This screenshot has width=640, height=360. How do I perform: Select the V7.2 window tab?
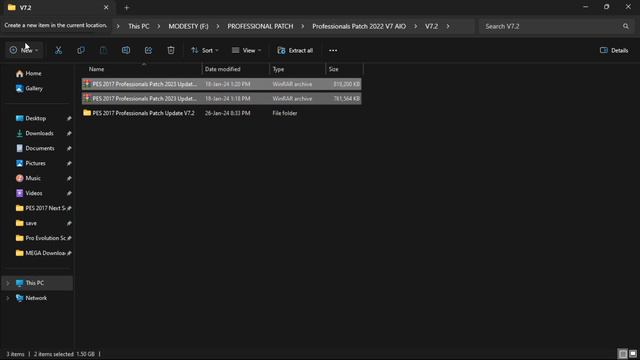point(57,7)
